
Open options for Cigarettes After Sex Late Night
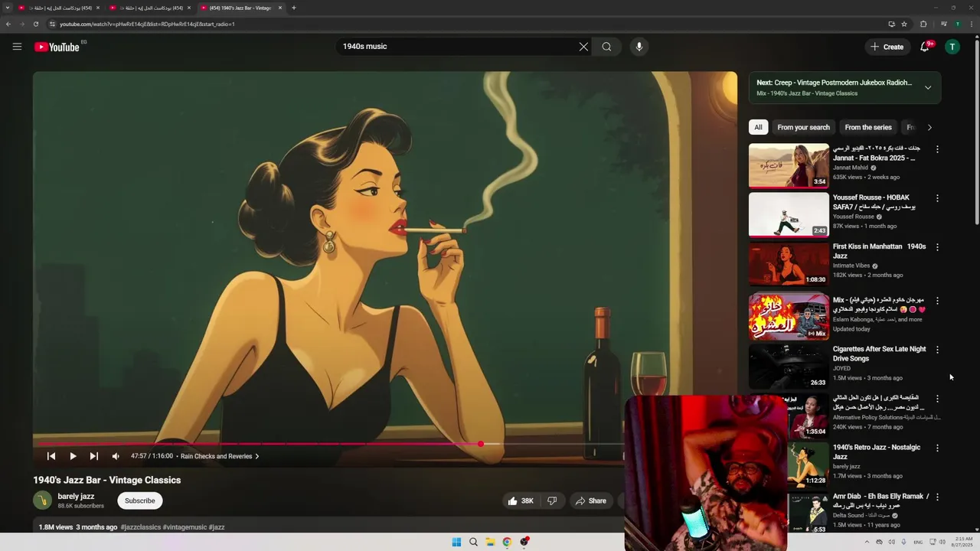tap(937, 350)
